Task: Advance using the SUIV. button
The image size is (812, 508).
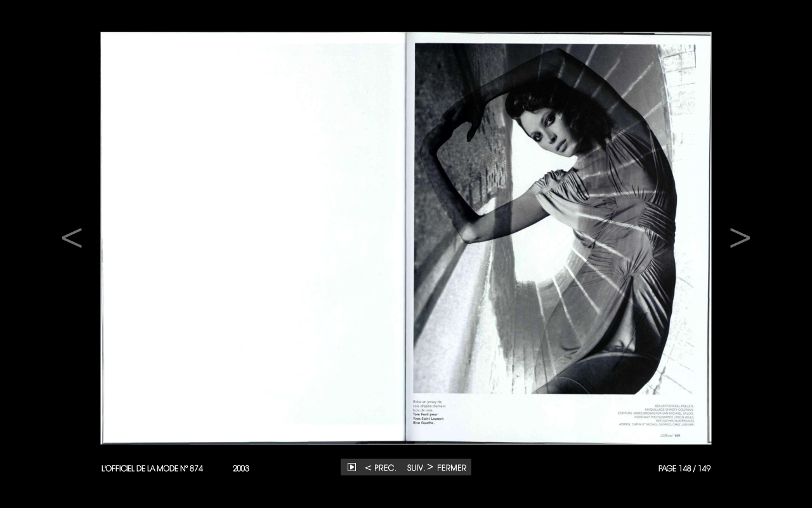Action: (x=420, y=468)
